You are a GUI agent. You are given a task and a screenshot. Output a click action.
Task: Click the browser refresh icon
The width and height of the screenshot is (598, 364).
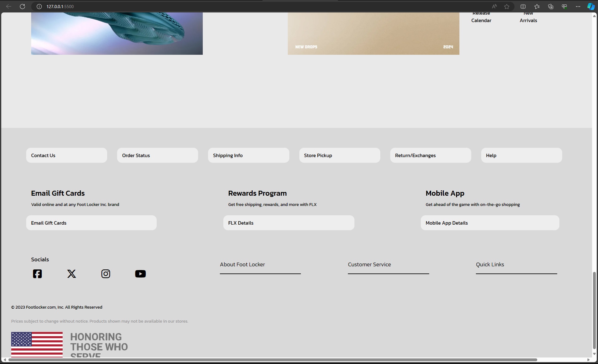tap(22, 7)
